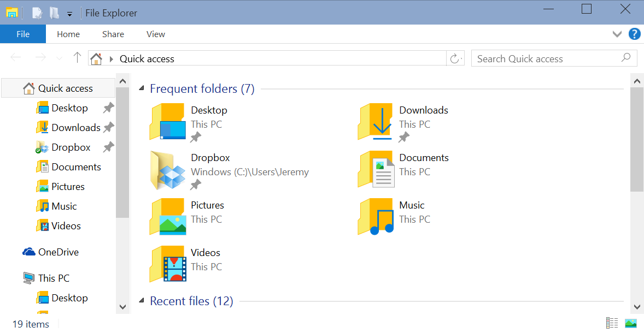The width and height of the screenshot is (644, 333).
Task: Click the pin under the Dropbox frequent folder
Action: coord(196,185)
